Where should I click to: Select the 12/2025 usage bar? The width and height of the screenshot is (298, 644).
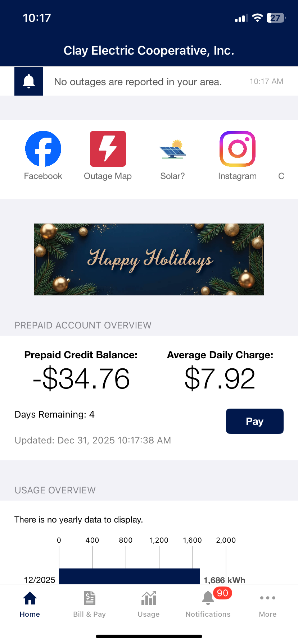tap(129, 576)
